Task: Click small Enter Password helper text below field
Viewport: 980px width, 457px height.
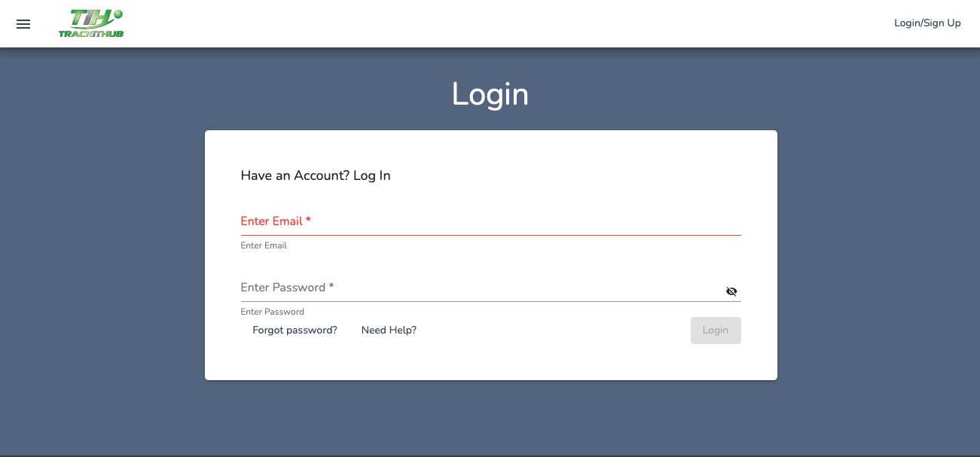Action: (x=272, y=312)
